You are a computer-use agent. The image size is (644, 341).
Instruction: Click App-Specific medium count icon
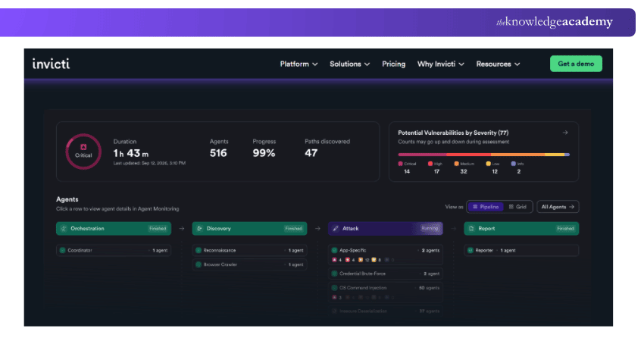(x=361, y=260)
